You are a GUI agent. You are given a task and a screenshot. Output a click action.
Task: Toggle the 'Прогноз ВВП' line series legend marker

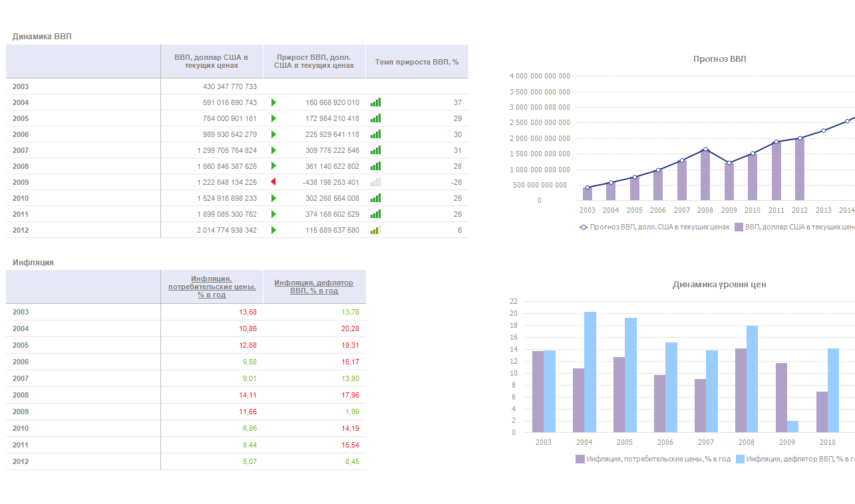click(x=584, y=227)
